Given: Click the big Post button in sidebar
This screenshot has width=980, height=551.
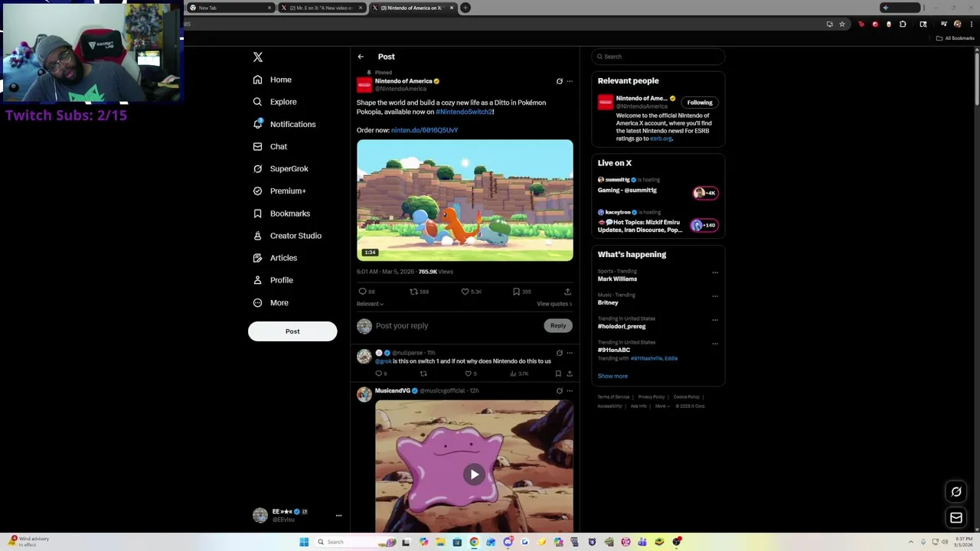Looking at the screenshot, I should (292, 331).
